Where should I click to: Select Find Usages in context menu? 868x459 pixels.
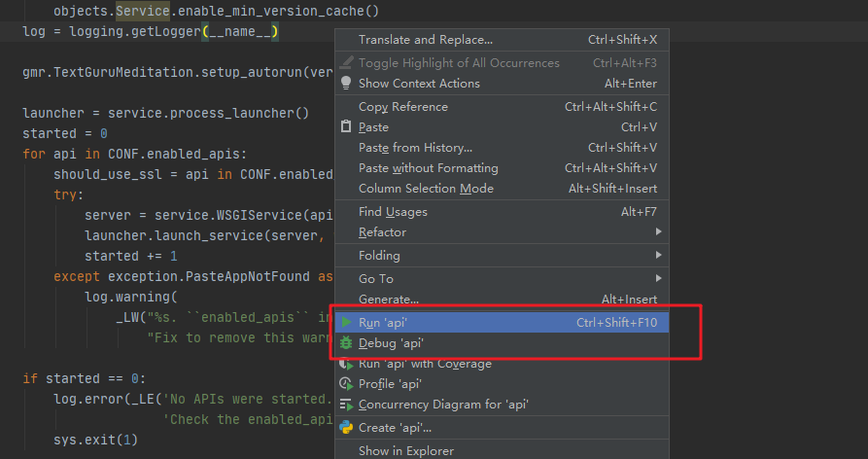coord(393,212)
